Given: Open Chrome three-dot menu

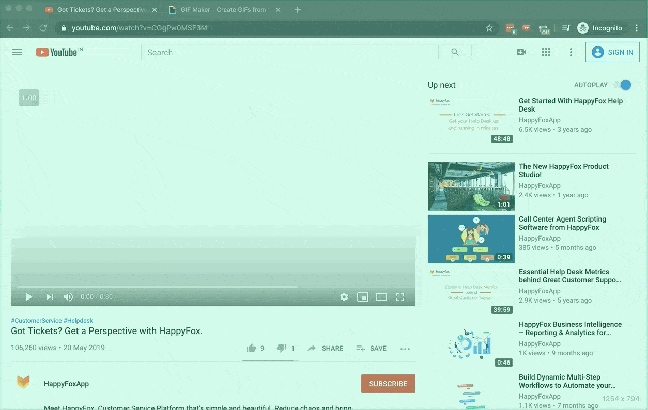Looking at the screenshot, I should click(637, 28).
